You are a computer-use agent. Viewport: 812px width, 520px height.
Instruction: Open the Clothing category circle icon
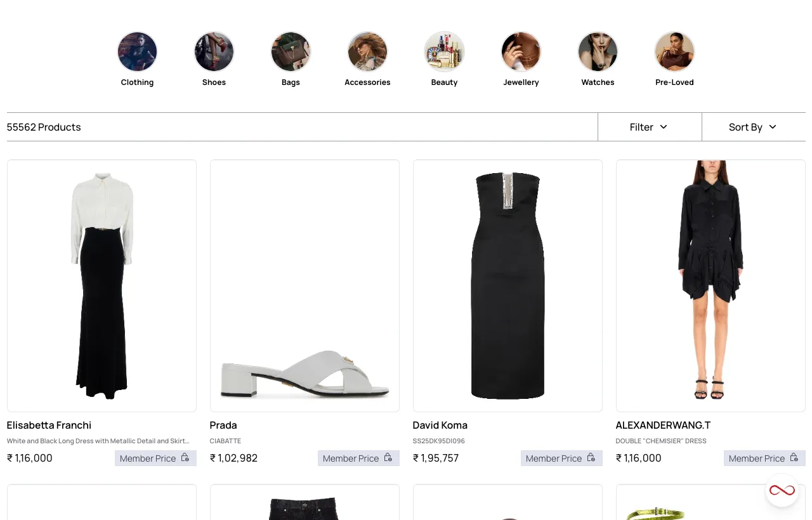coord(137,52)
